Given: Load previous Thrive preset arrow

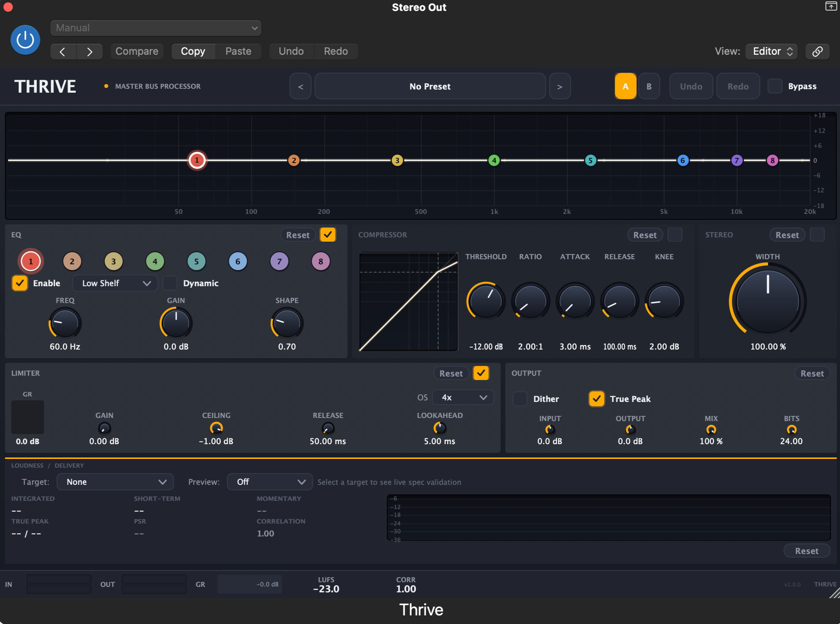Looking at the screenshot, I should pyautogui.click(x=300, y=86).
